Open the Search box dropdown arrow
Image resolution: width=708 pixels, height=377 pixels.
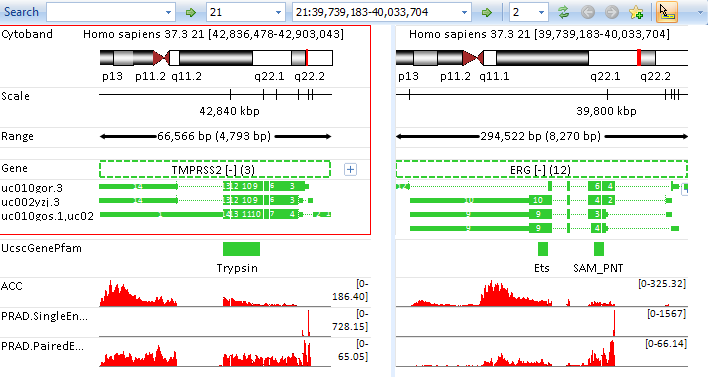click(168, 12)
